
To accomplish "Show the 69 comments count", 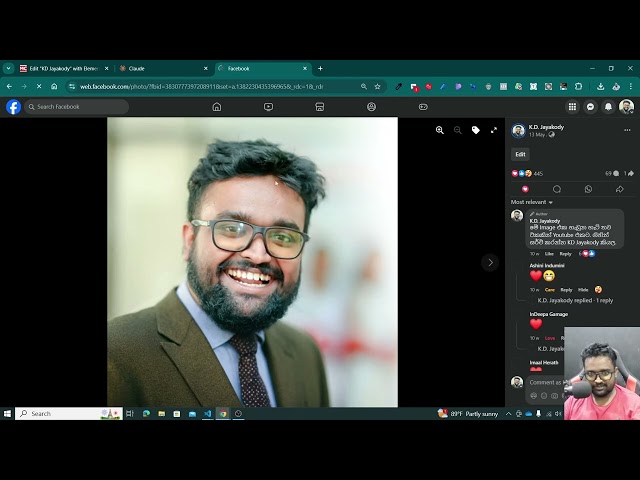I will point(612,173).
